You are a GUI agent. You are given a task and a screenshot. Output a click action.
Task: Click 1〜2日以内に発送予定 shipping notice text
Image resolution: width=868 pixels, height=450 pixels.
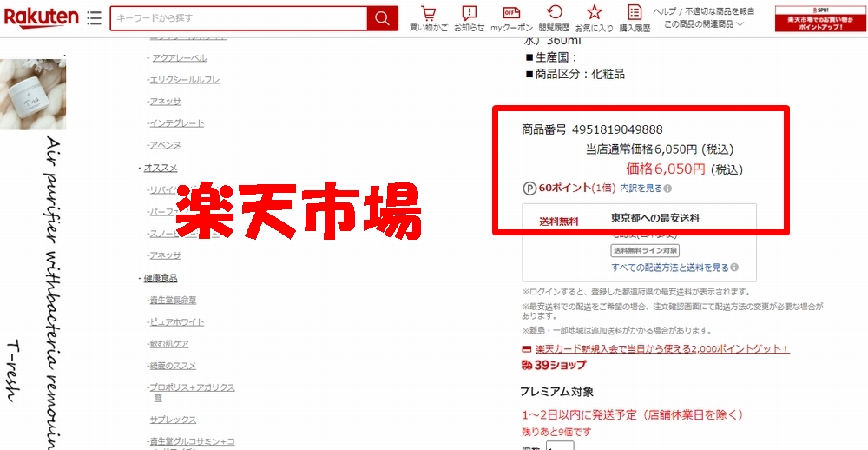point(632,414)
